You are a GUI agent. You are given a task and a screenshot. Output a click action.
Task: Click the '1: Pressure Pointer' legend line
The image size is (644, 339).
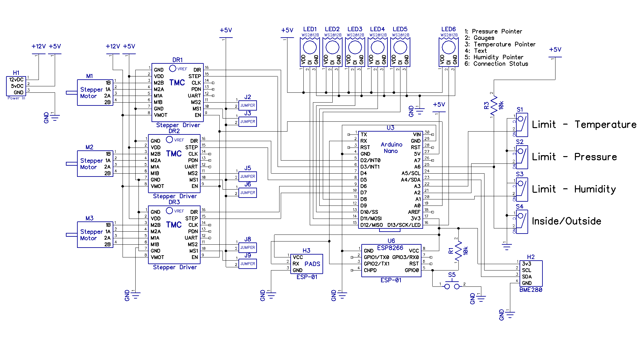[493, 31]
